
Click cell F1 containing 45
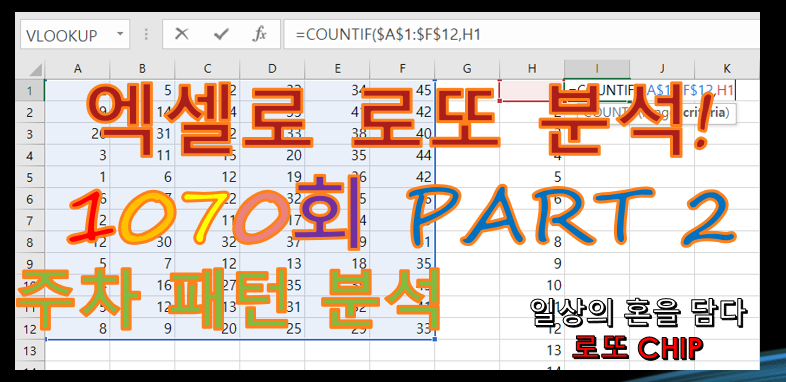point(402,90)
